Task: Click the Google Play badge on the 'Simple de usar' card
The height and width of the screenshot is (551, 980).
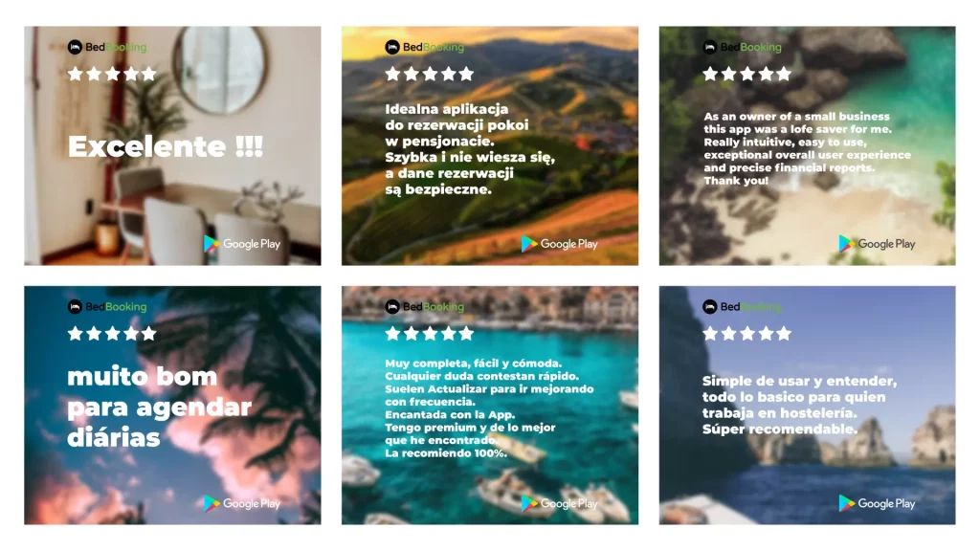Action: tap(877, 503)
